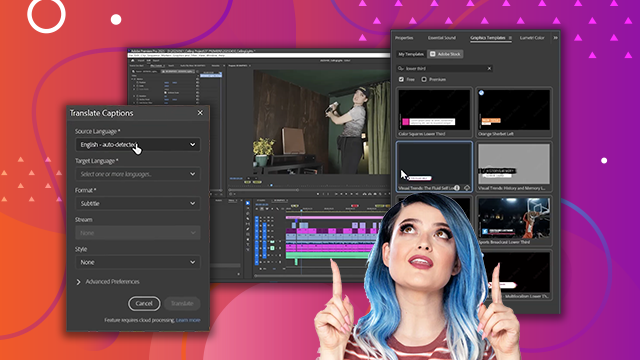Click the red marker on timeline ruler
This screenshot has width=640, height=360.
coord(355,206)
